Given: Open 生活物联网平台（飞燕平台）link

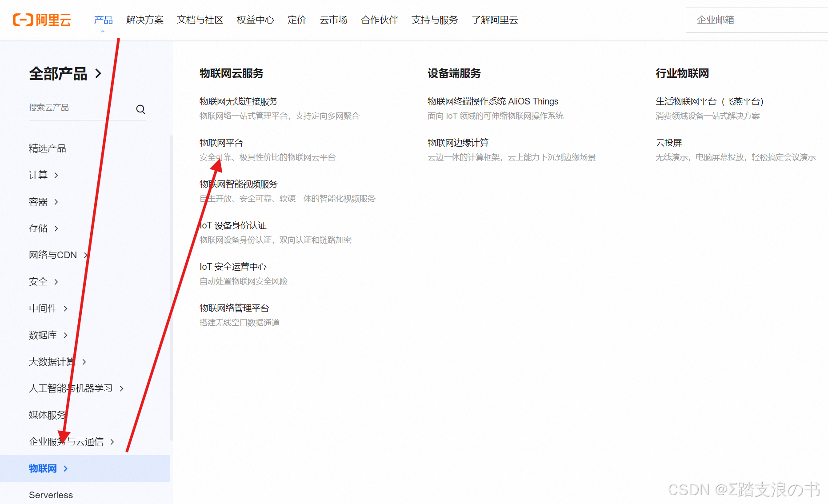Looking at the screenshot, I should pyautogui.click(x=709, y=101).
